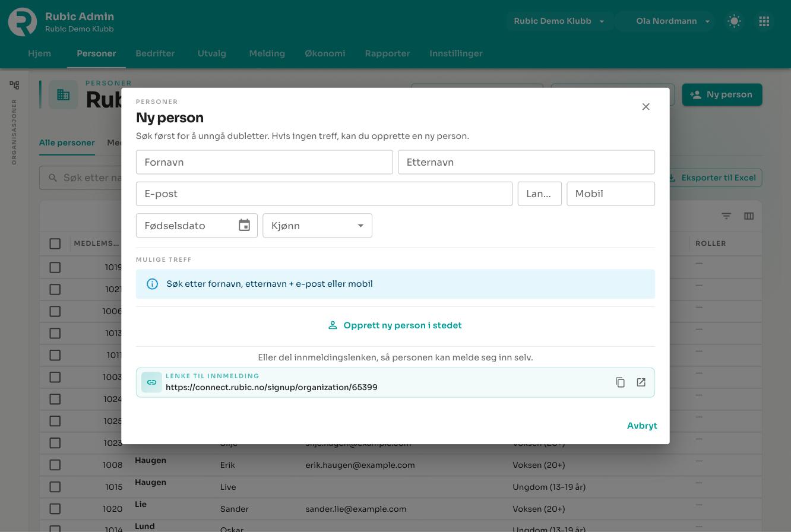Toggle the light/dark theme sun icon
This screenshot has height=532, width=791.
point(735,21)
